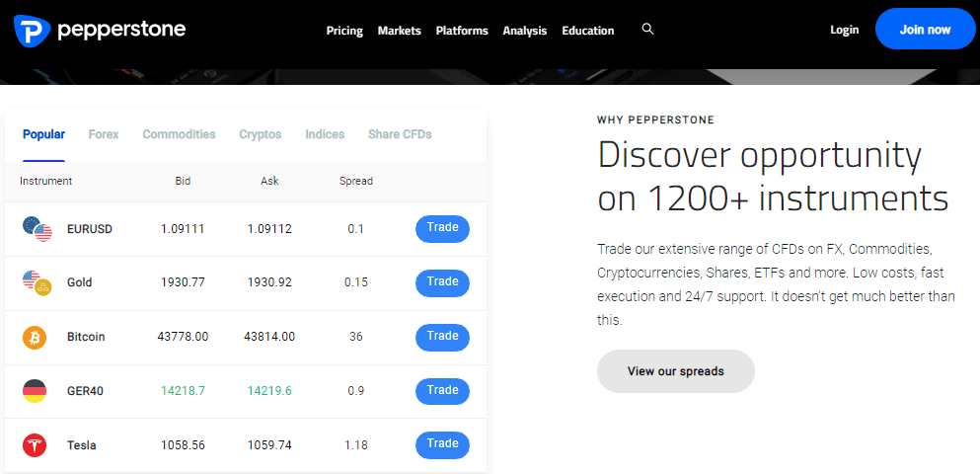Click GER40 green bid value 14218.7
Image resolution: width=980 pixels, height=474 pixels.
184,391
